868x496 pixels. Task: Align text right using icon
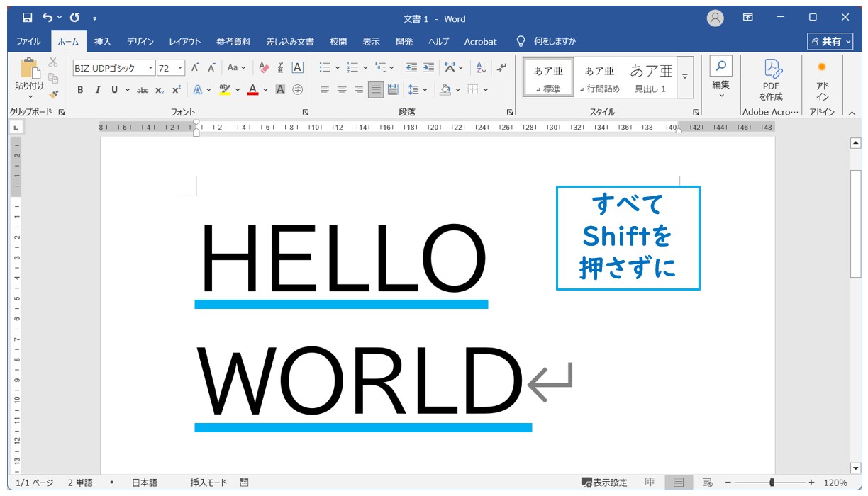[x=359, y=89]
